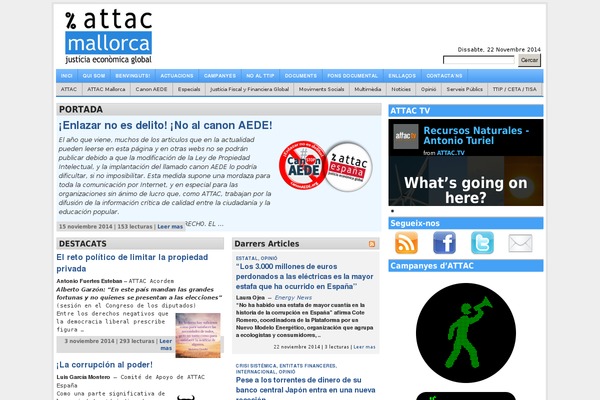Open the Serveis Públics tab

465,89
